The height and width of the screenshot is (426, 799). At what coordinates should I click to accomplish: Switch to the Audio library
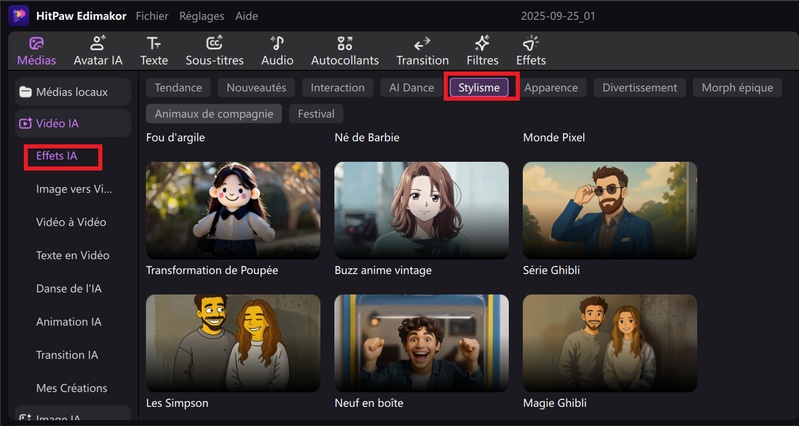point(277,51)
